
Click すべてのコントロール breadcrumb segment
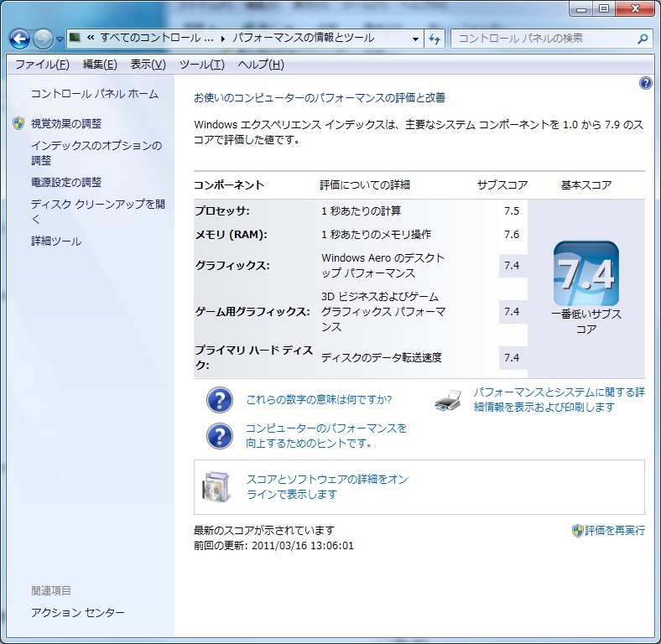pyautogui.click(x=156, y=38)
